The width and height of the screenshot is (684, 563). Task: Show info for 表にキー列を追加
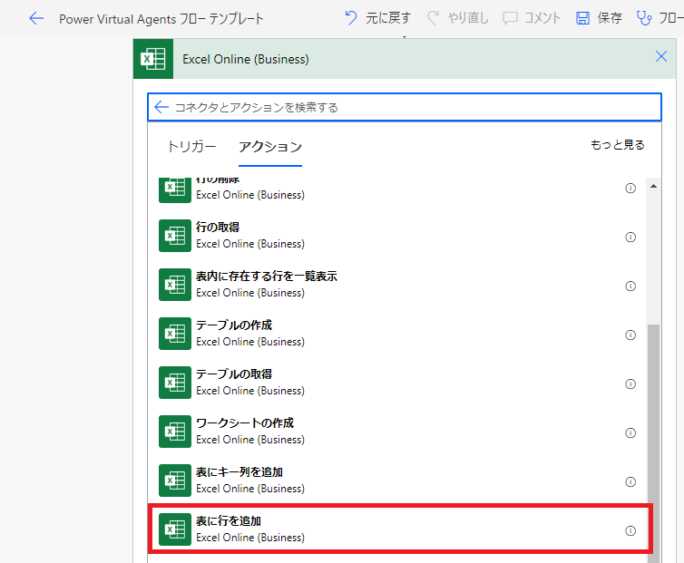(630, 481)
